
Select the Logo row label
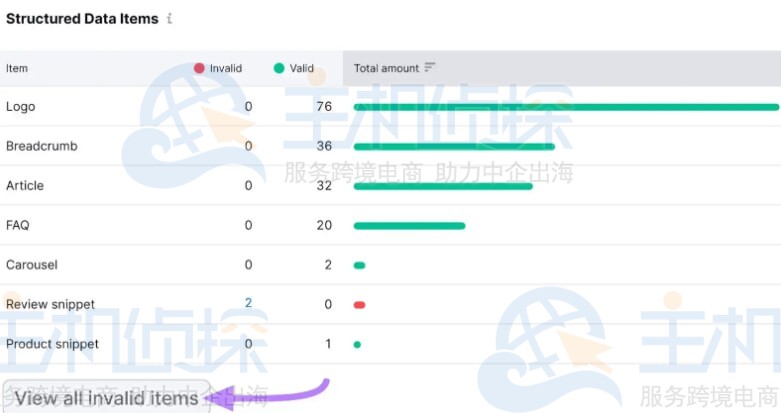coord(20,107)
